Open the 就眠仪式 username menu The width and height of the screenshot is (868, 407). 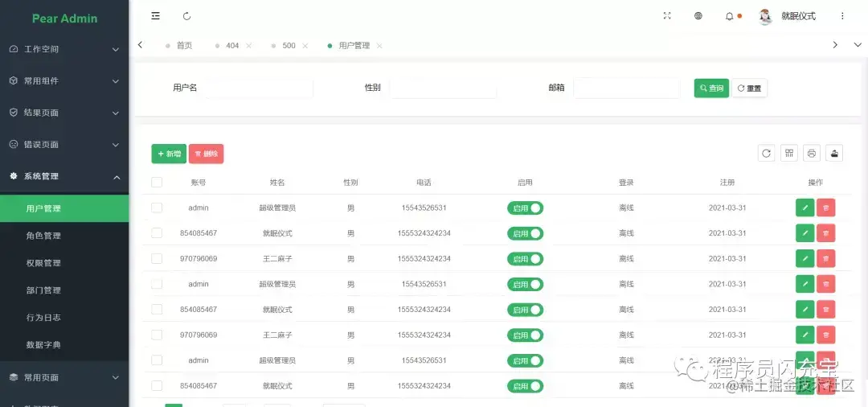(x=798, y=16)
